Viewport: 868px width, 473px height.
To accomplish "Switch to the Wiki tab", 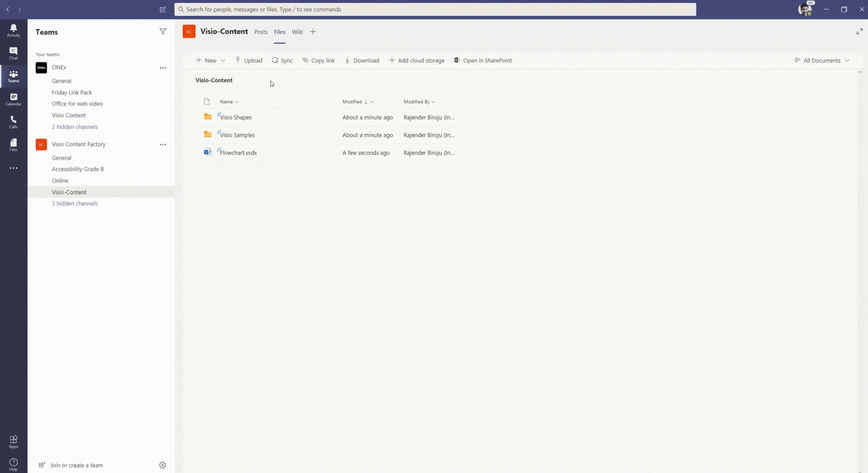I will pyautogui.click(x=297, y=32).
